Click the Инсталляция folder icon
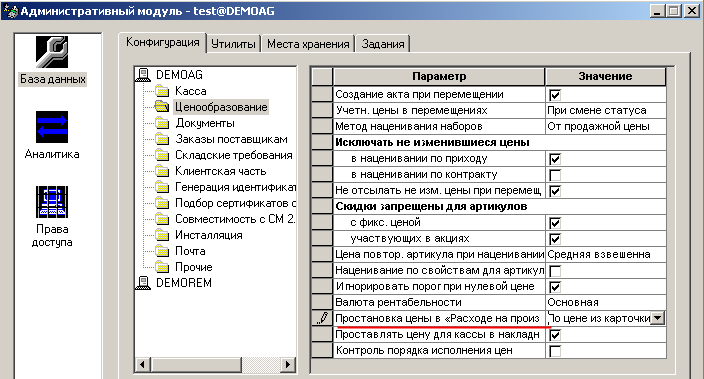 point(162,235)
